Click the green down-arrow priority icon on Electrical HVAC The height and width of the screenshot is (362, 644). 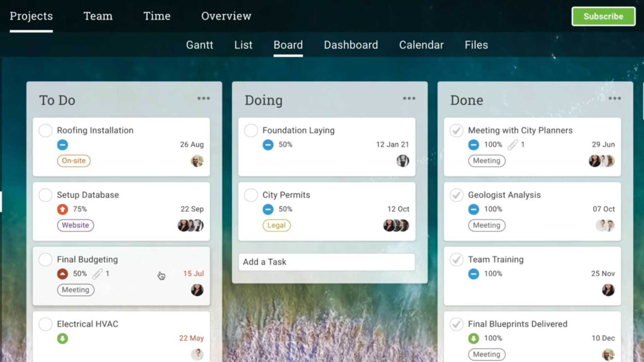[x=62, y=338]
